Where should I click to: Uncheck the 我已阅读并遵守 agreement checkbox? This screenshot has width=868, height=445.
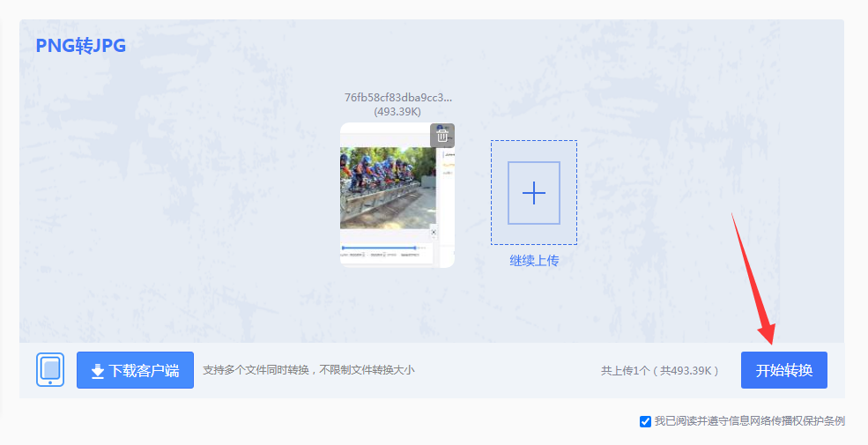click(x=645, y=422)
